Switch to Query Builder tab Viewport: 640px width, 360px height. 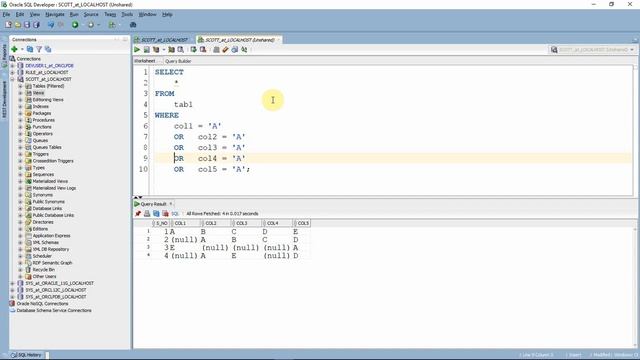pyautogui.click(x=178, y=61)
